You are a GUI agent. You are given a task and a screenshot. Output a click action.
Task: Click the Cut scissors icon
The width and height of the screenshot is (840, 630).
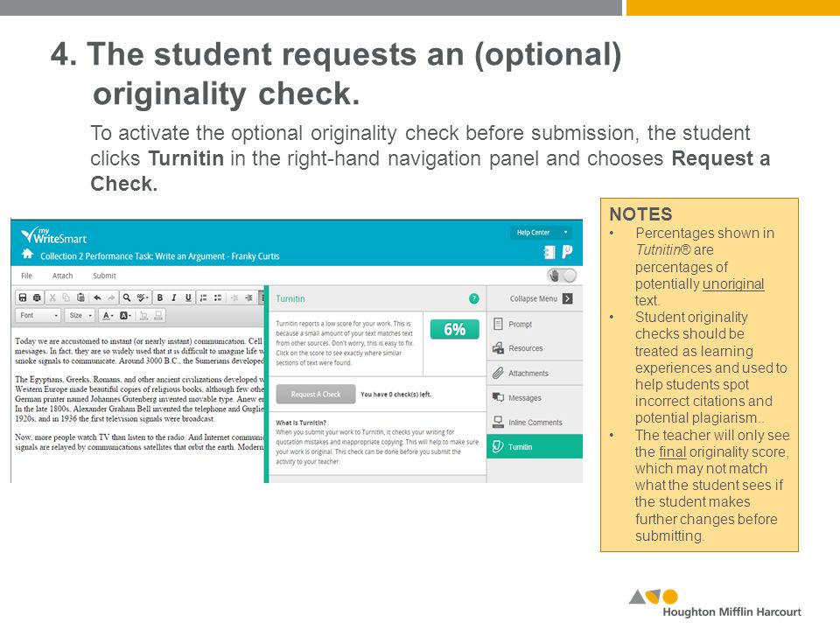[x=52, y=297]
